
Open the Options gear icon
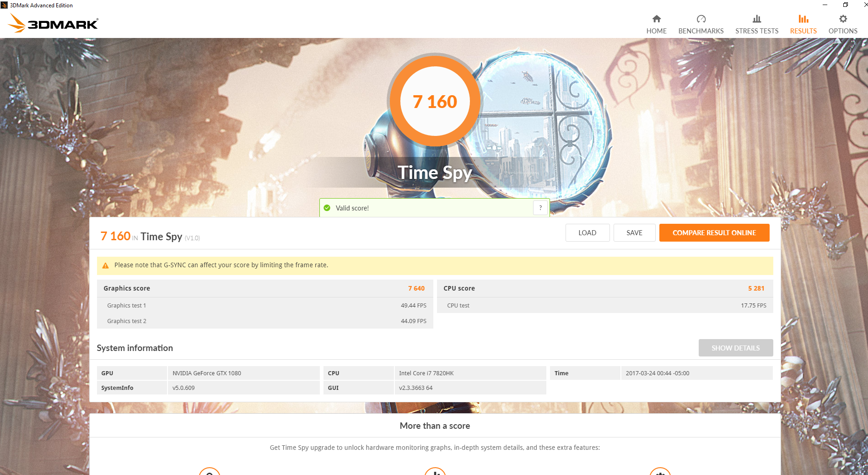[843, 19]
